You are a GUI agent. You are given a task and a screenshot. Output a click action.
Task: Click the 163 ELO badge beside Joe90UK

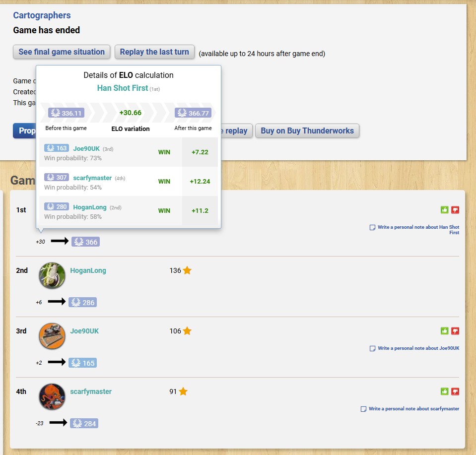point(57,148)
